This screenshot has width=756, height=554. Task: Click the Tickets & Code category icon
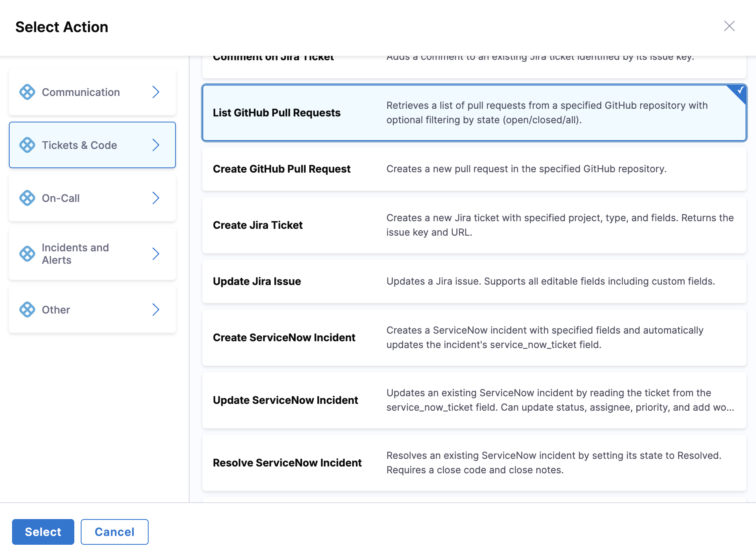[27, 145]
